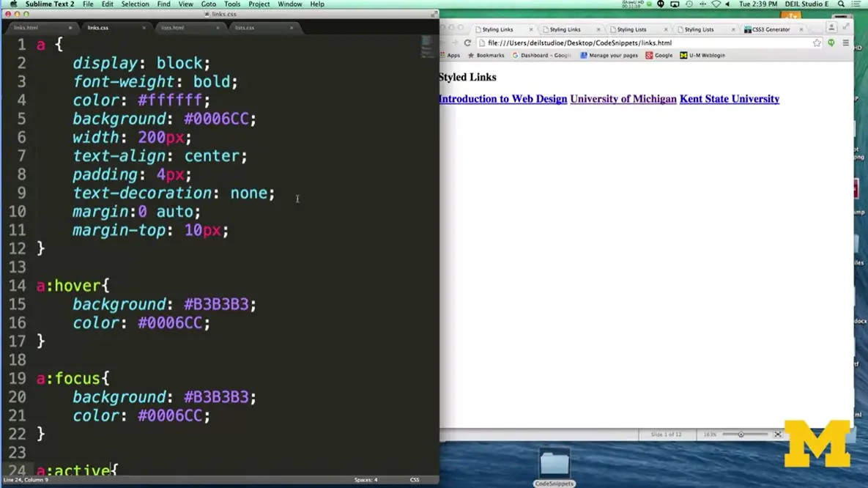Screen dimensions: 868x488
Task: Switch to the lists.html editor tab
Action: tap(173, 28)
